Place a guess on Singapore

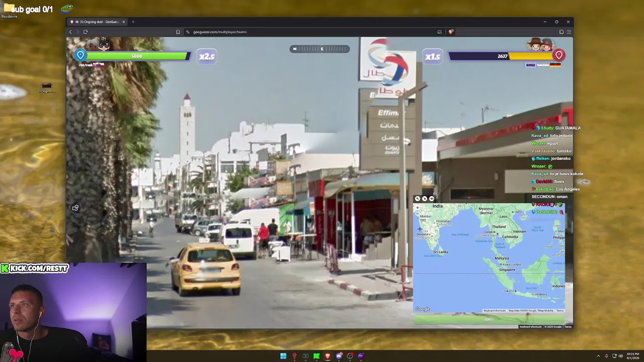click(x=507, y=269)
